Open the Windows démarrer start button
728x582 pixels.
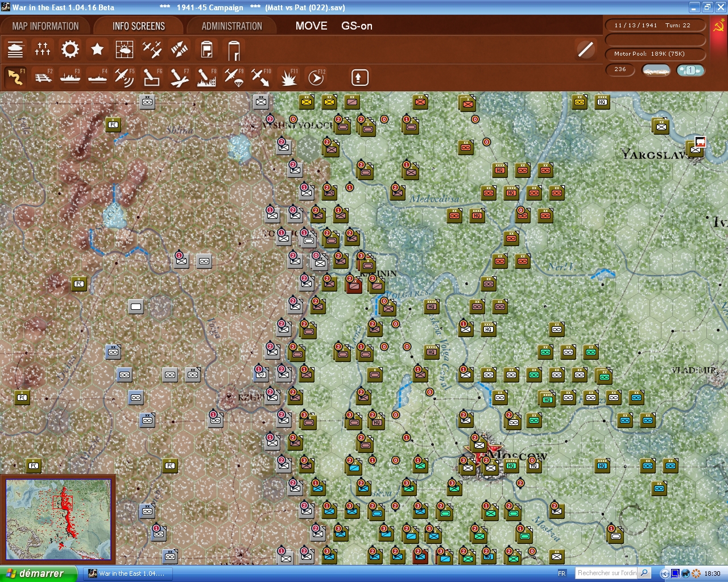(39, 573)
